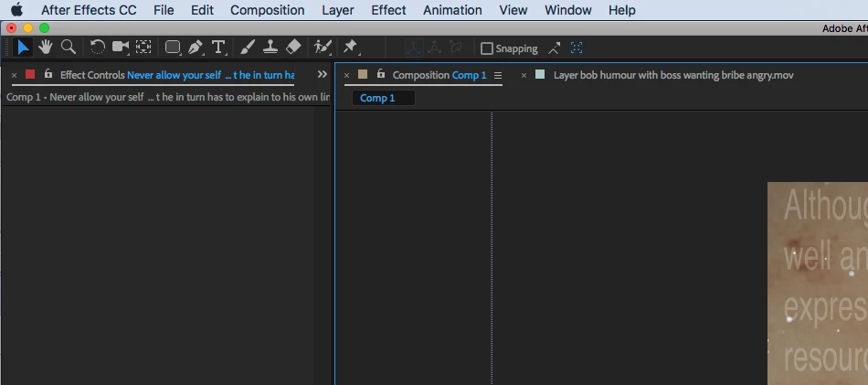
Task: Select the Rotation tool
Action: (x=98, y=48)
